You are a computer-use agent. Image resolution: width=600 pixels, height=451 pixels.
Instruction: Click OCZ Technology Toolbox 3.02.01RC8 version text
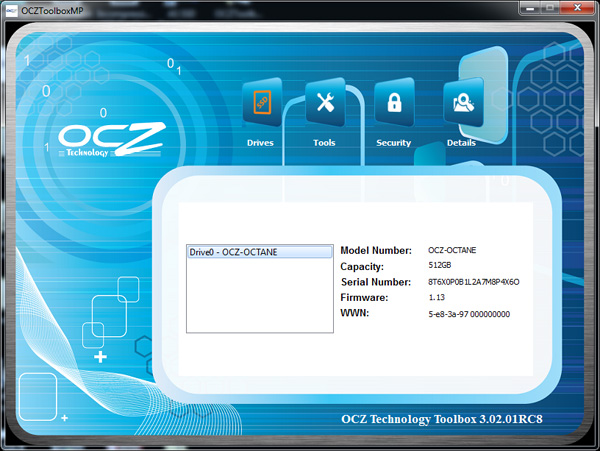(442, 419)
